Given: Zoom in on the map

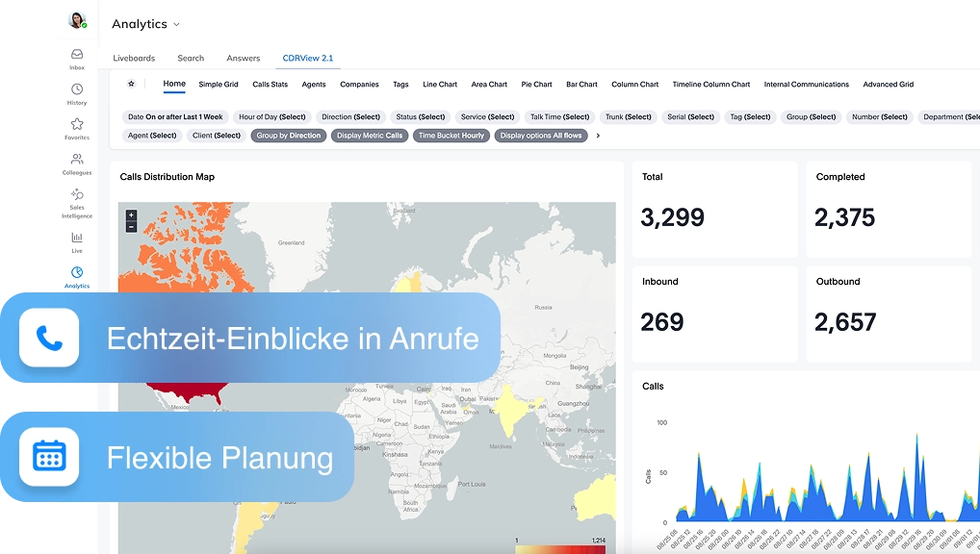Looking at the screenshot, I should (x=132, y=215).
